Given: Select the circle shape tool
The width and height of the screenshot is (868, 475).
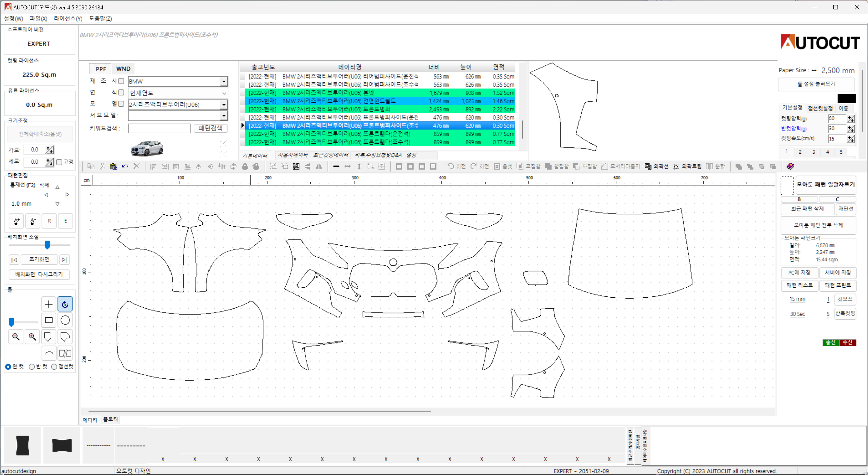Looking at the screenshot, I should pos(65,320).
